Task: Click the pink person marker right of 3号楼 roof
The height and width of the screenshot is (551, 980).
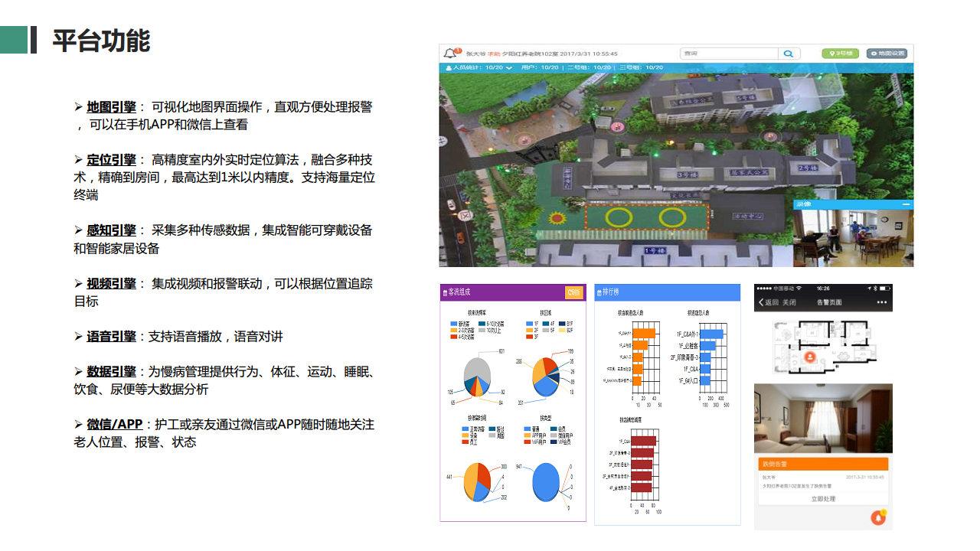Action: (770, 136)
